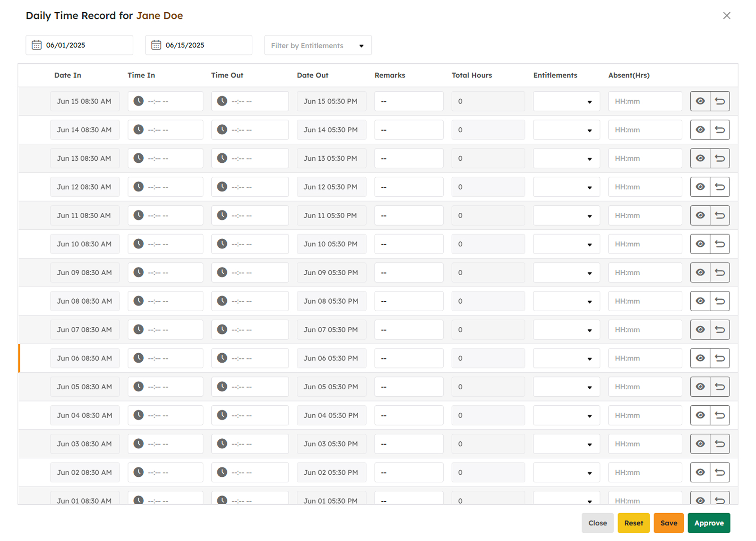756x541 pixels.
Task: Open Entitlements dropdown for Jun 07 row
Action: (x=567, y=330)
